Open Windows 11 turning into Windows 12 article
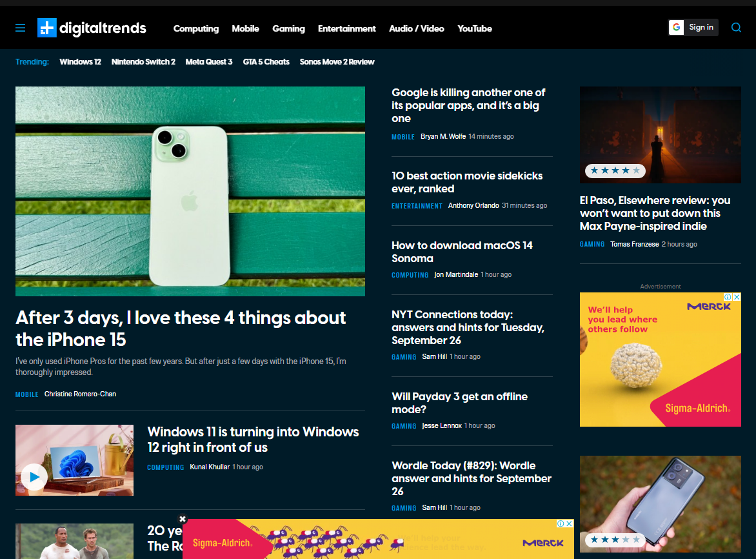The height and width of the screenshot is (559, 756). coord(253,440)
